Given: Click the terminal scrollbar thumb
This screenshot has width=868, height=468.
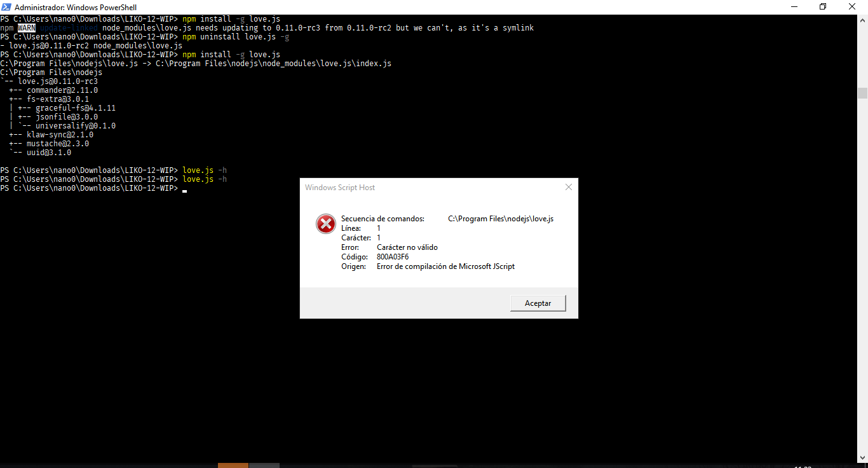Looking at the screenshot, I should click(862, 93).
